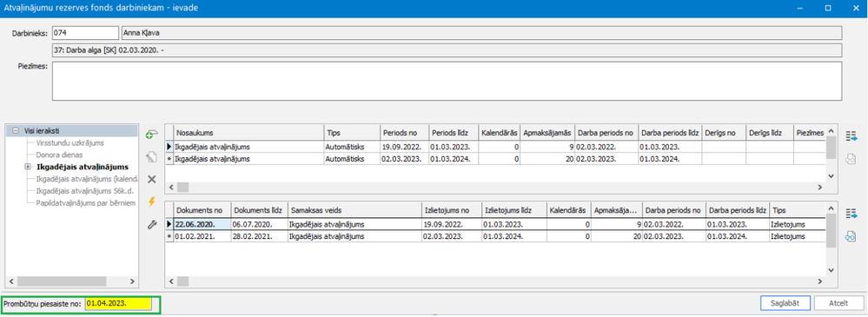
Task: Click the upper grid's scroll left arrow
Action: coord(172,188)
